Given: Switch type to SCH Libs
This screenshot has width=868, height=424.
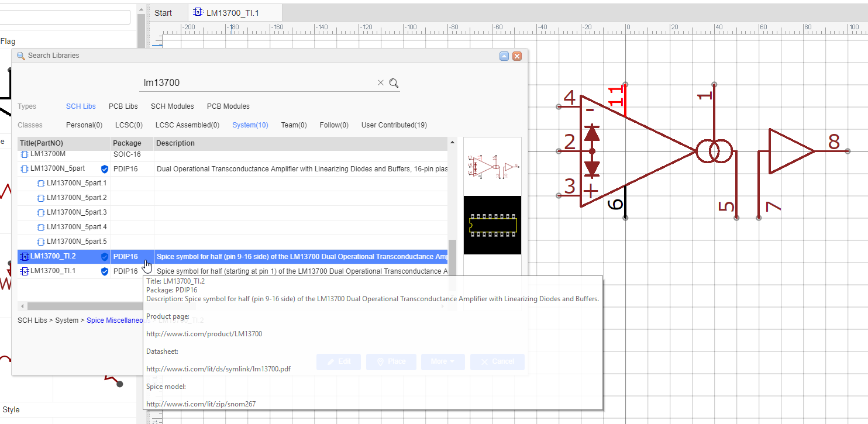Looking at the screenshot, I should point(81,106).
